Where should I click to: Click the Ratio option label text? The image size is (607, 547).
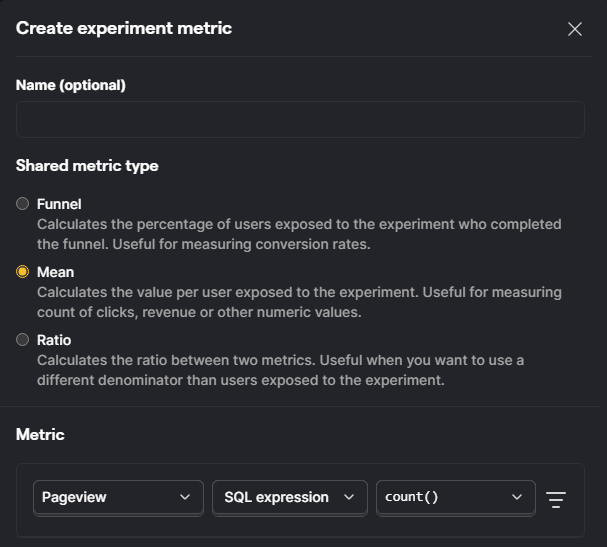[x=54, y=340]
